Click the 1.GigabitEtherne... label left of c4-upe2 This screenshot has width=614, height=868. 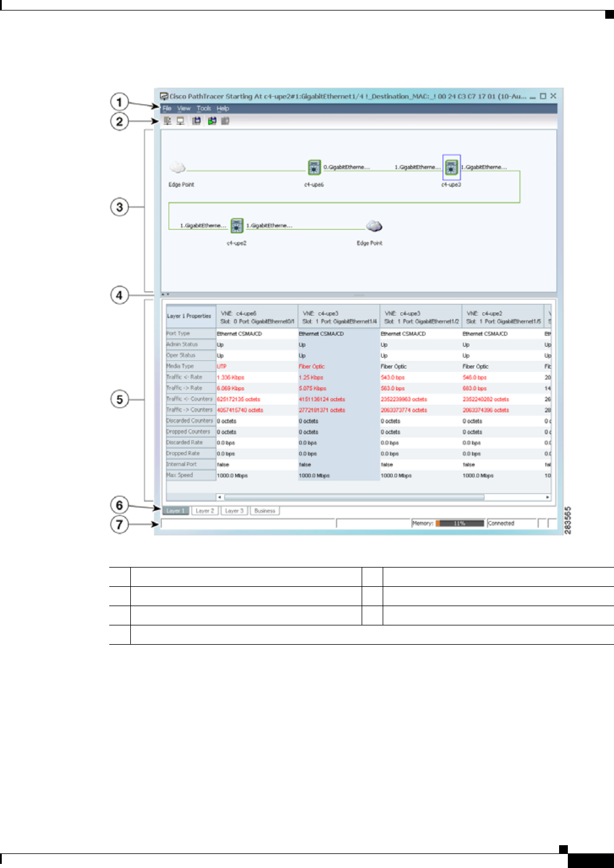[x=203, y=226]
